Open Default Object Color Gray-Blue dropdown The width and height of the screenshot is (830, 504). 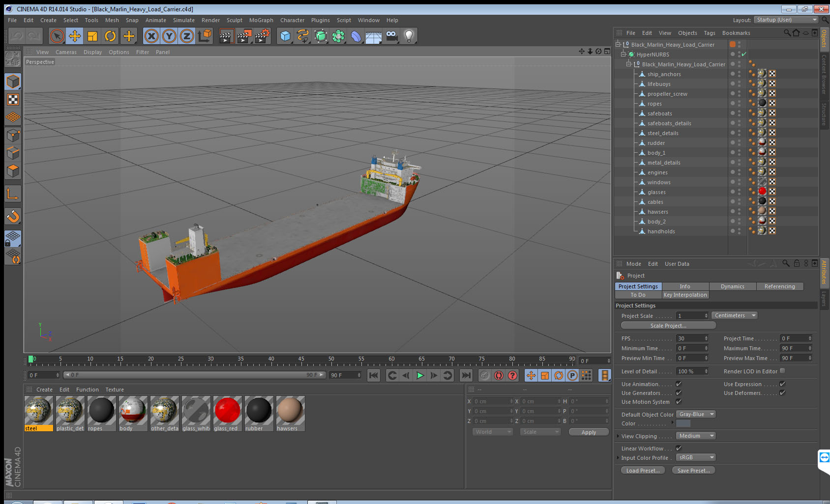[x=696, y=414]
